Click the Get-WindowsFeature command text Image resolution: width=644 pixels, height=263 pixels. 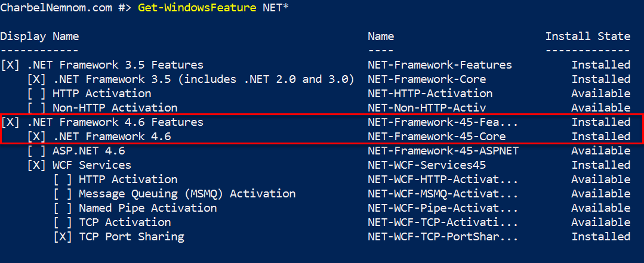point(197,8)
